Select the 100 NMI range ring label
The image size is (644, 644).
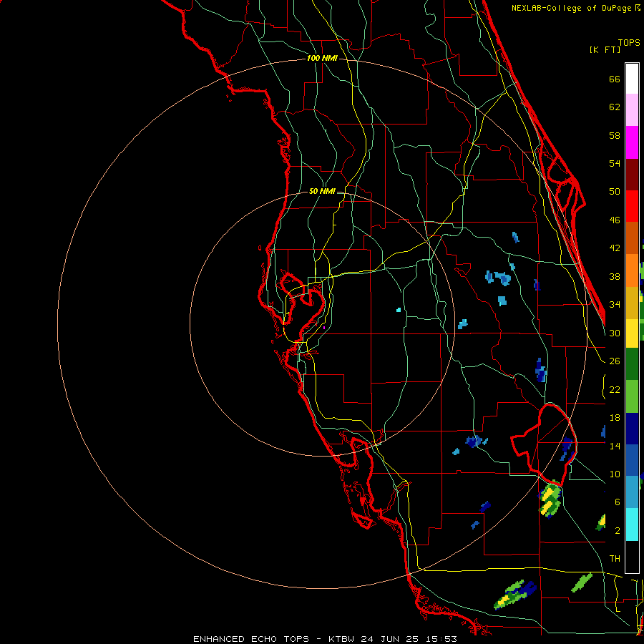click(x=322, y=58)
